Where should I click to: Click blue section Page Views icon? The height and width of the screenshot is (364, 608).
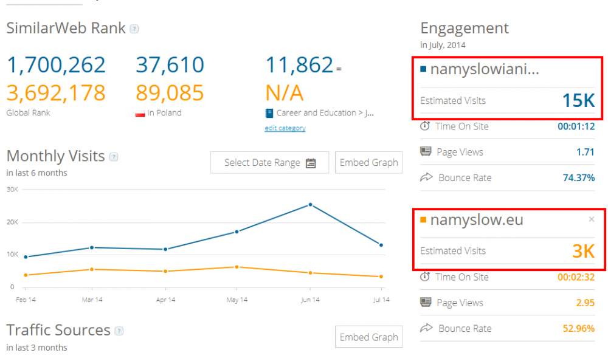(x=426, y=151)
